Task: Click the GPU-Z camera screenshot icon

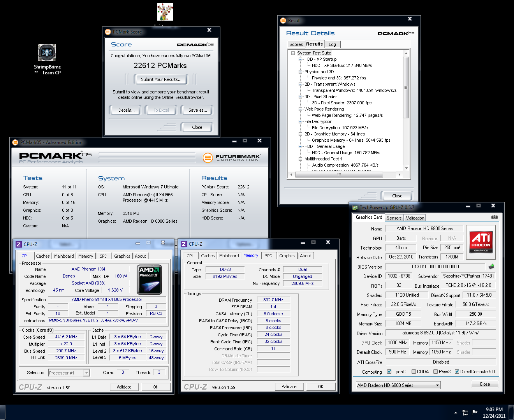Action: pyautogui.click(x=494, y=217)
